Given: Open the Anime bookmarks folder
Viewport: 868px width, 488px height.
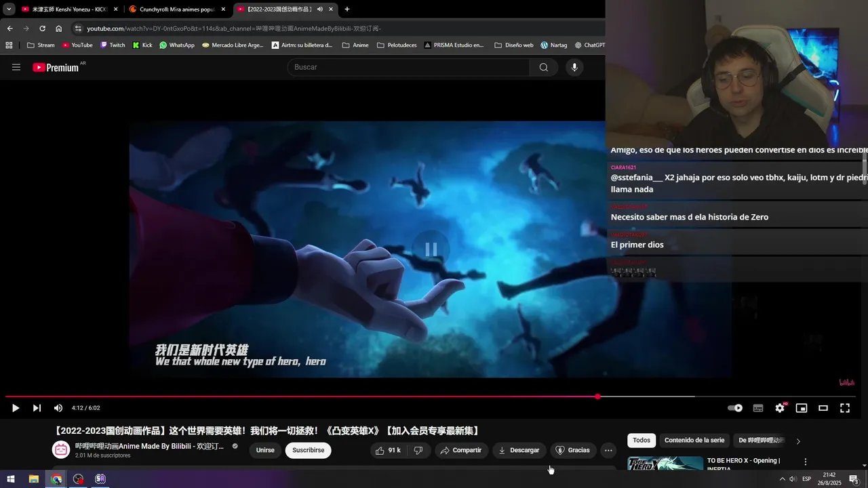Looking at the screenshot, I should 355,45.
